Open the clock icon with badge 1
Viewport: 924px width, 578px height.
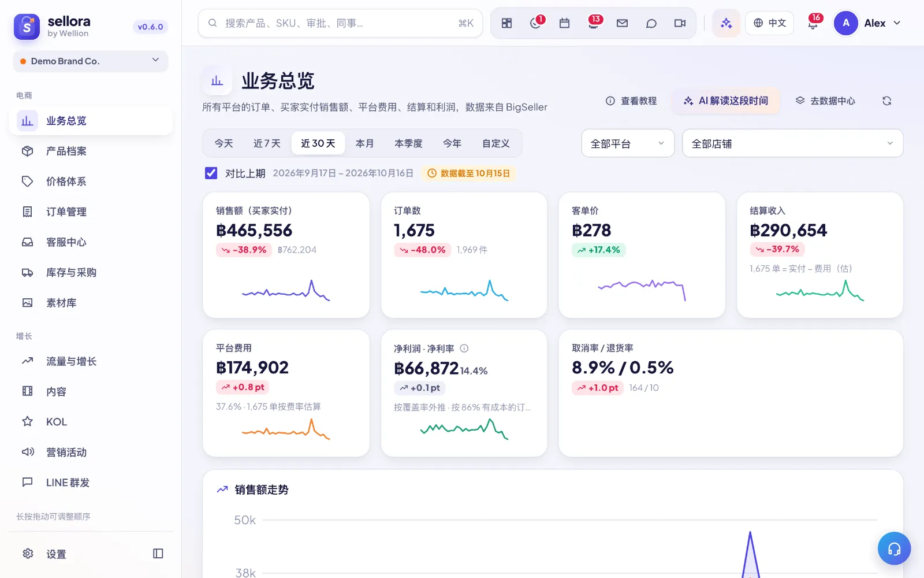[x=536, y=23]
